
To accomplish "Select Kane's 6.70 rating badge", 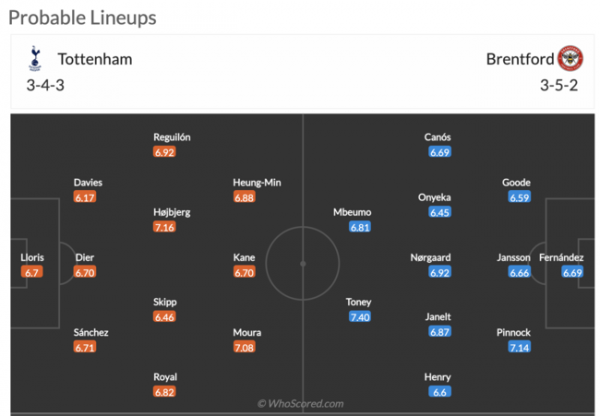I will [244, 272].
